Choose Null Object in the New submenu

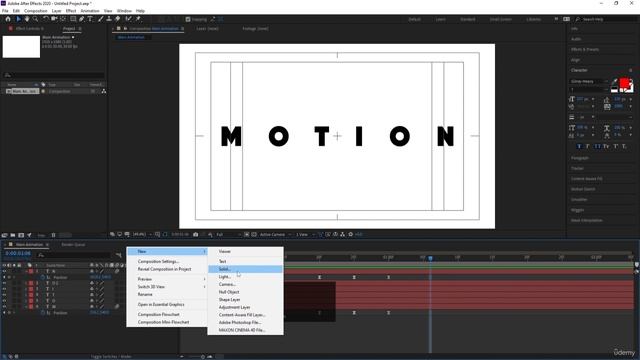point(245,292)
